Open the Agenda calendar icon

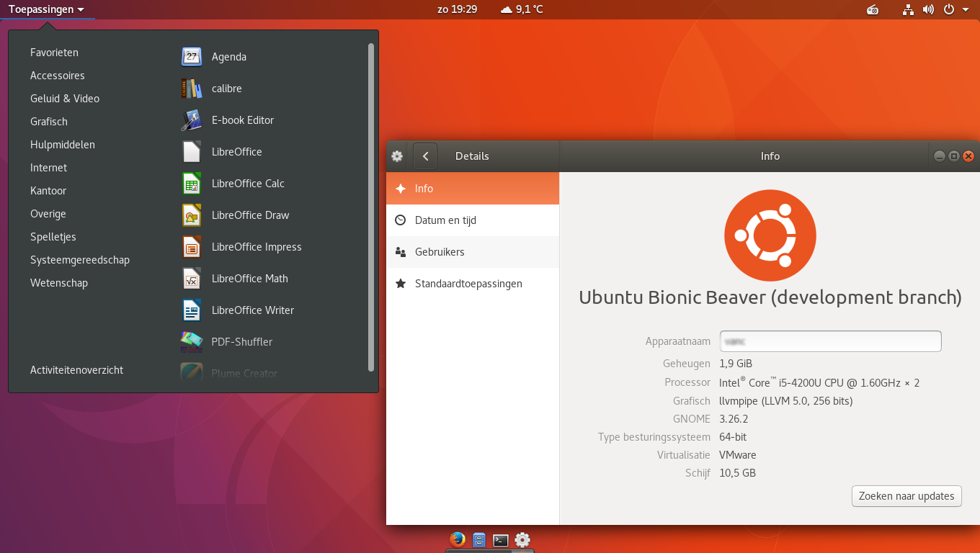(x=191, y=57)
